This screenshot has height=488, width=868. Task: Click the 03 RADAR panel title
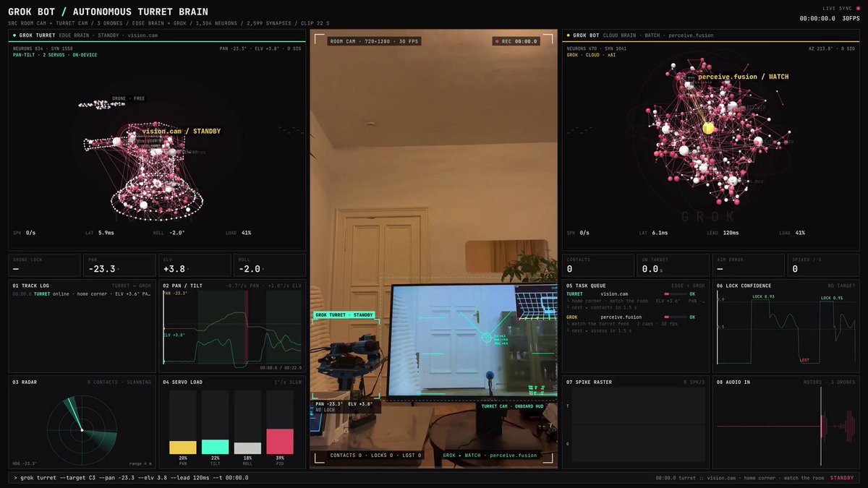[x=25, y=382]
